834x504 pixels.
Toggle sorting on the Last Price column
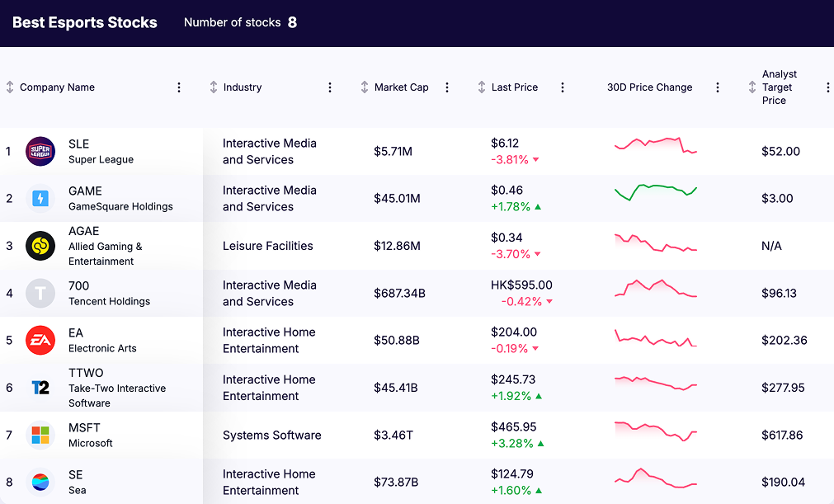(480, 87)
